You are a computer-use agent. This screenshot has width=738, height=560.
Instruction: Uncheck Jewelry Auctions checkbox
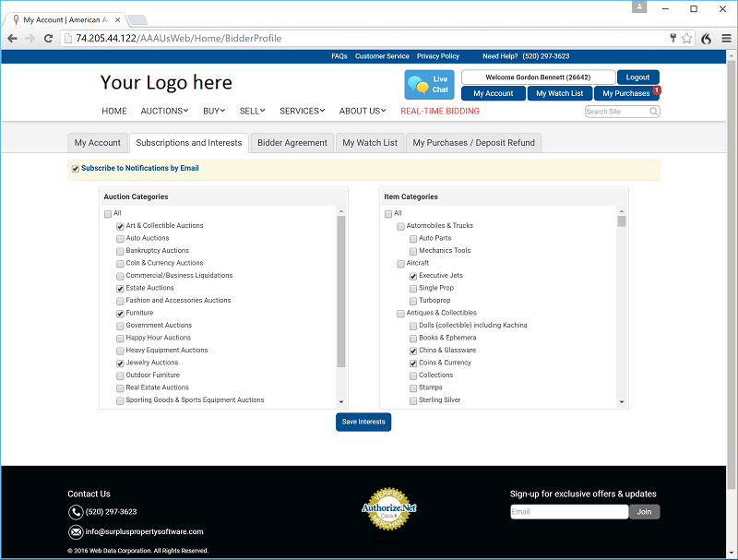click(120, 363)
